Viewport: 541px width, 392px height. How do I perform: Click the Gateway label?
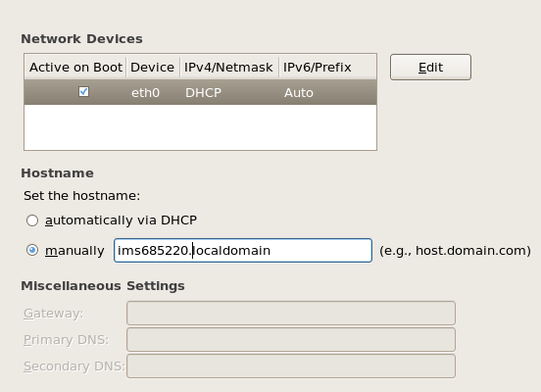[54, 314]
